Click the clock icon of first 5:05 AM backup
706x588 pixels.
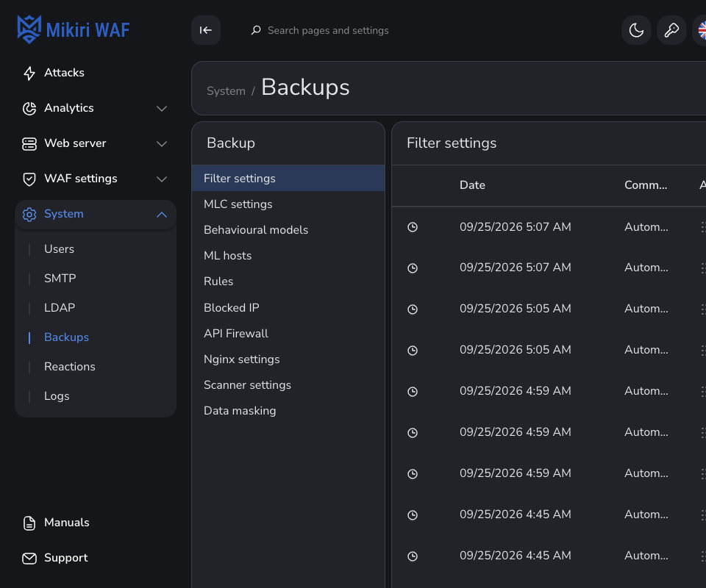413,309
